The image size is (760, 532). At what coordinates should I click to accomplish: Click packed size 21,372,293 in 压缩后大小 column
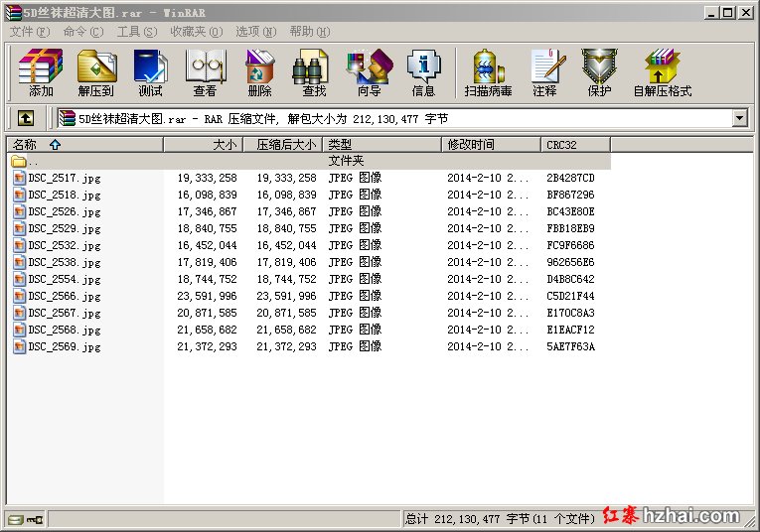point(286,346)
